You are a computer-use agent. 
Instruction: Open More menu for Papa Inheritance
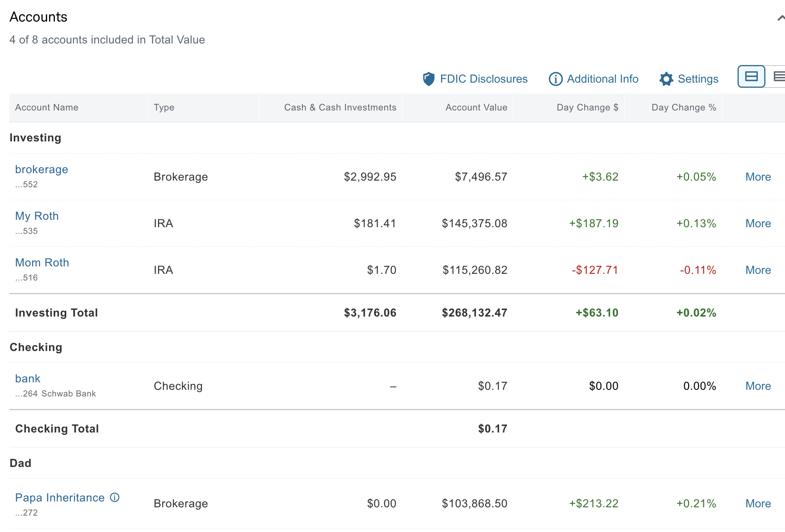click(758, 503)
